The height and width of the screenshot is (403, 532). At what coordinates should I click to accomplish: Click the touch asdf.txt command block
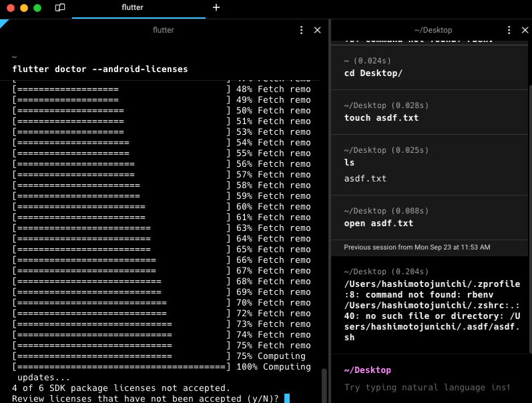click(429, 112)
